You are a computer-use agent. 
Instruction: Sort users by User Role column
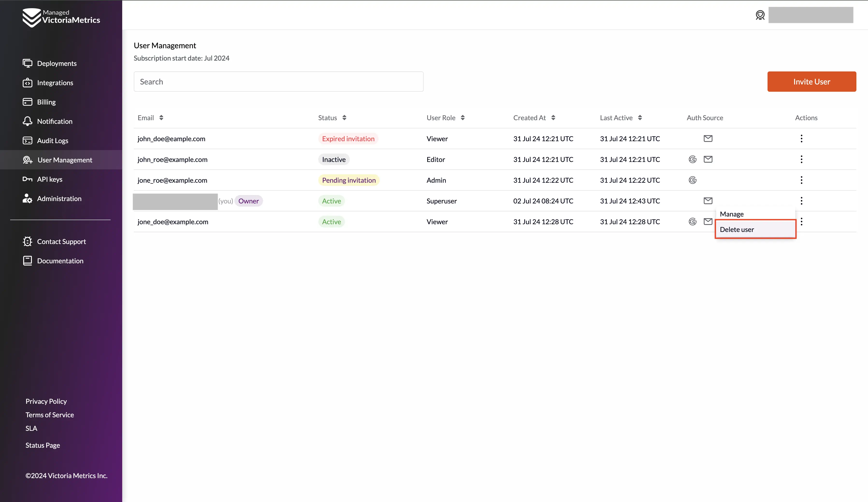463,118
